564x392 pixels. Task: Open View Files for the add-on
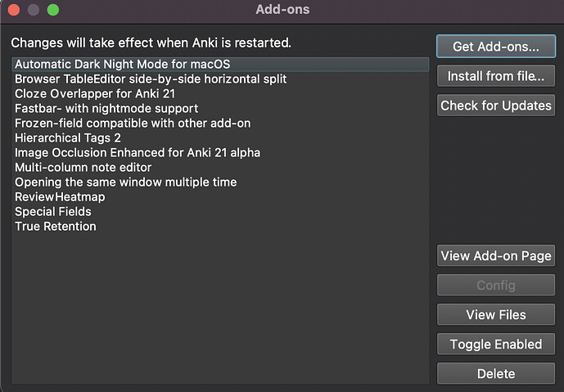pos(496,315)
